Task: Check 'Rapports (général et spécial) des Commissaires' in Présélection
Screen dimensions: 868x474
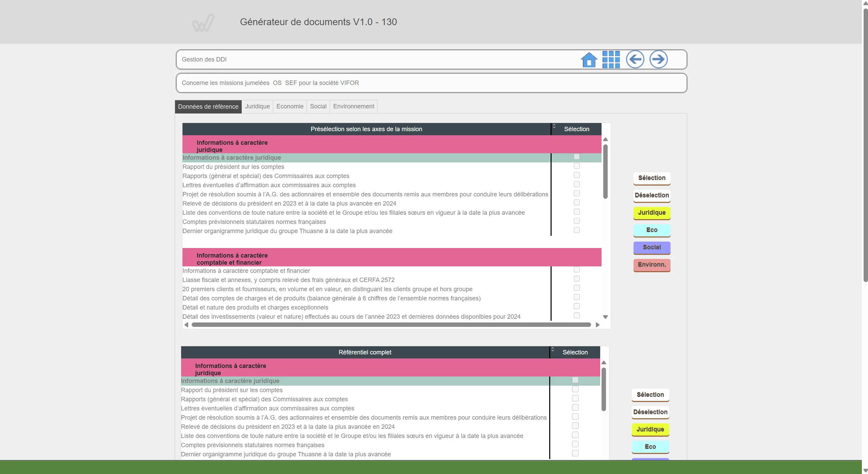Action: point(577,175)
